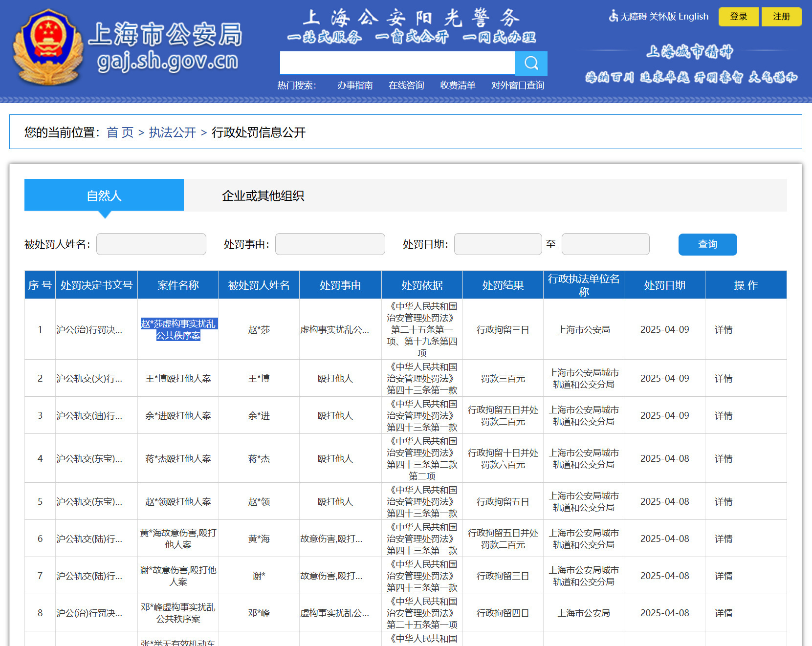The height and width of the screenshot is (646, 812).
Task: View 详情 for 赵*莎 case row
Action: coord(723,330)
